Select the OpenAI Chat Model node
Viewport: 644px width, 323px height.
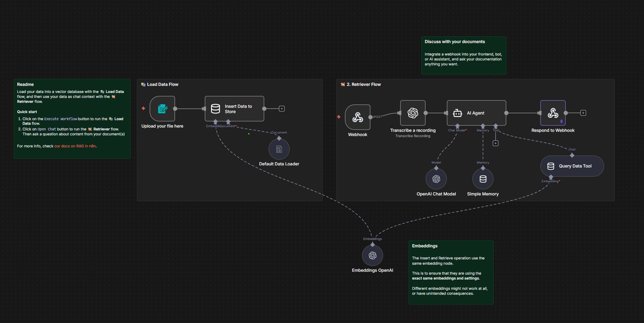pos(436,179)
